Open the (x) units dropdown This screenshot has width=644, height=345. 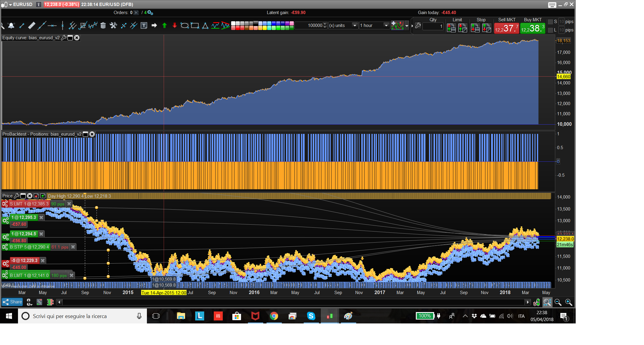click(x=355, y=25)
